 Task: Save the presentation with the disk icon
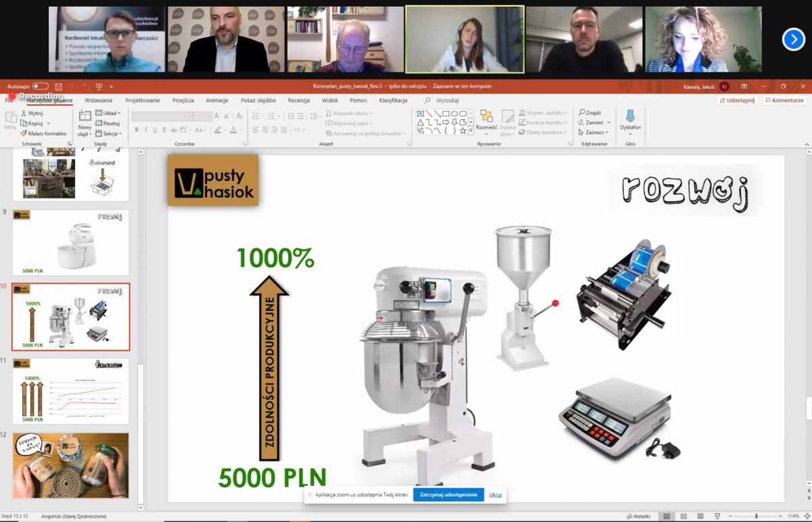pos(59,87)
